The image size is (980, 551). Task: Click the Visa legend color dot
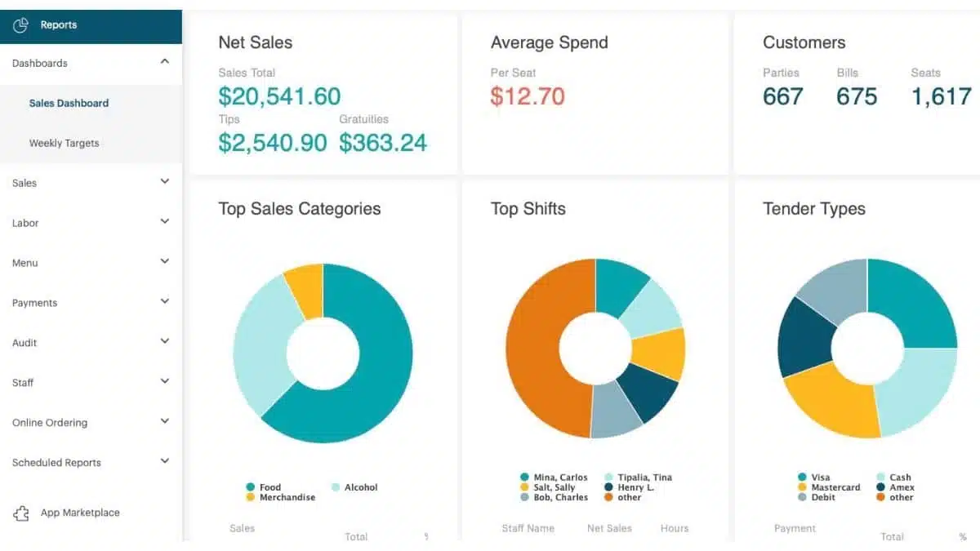tap(802, 478)
